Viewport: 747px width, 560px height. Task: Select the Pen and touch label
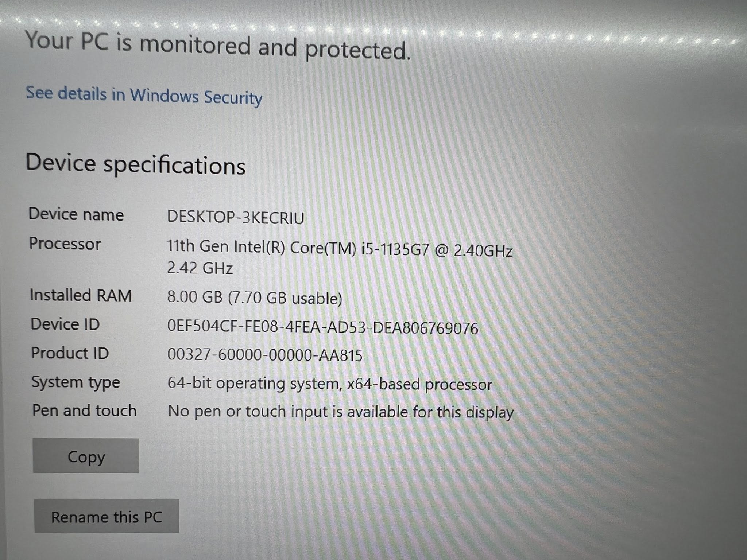tap(84, 411)
